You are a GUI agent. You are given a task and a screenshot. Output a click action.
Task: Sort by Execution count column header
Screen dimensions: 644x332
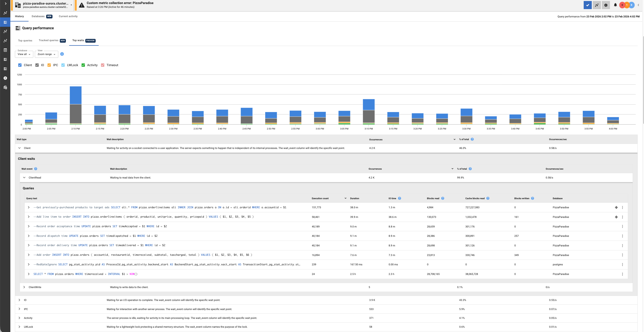point(320,198)
